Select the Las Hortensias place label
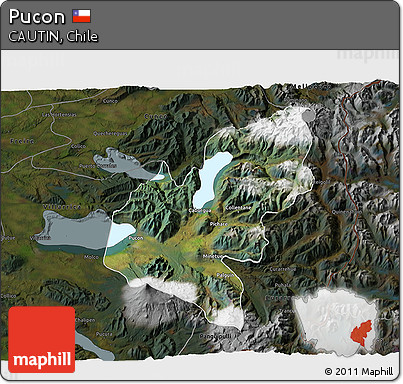Screen dimensions: 403x384 pos(59,115)
